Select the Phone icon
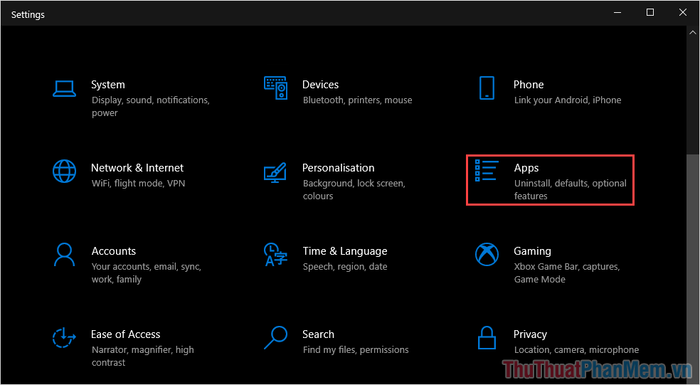The width and height of the screenshot is (700, 385). [x=487, y=88]
